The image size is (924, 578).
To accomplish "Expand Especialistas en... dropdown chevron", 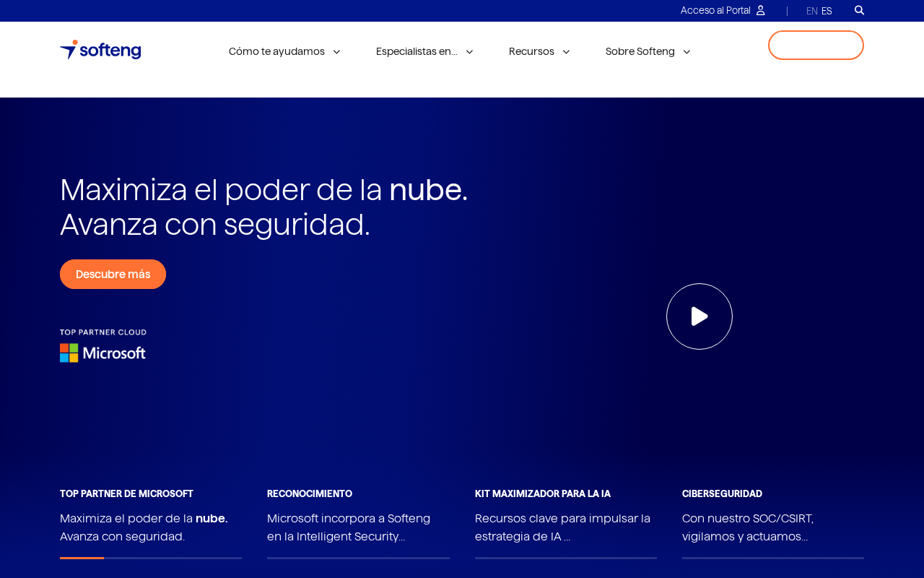I will (x=469, y=51).
